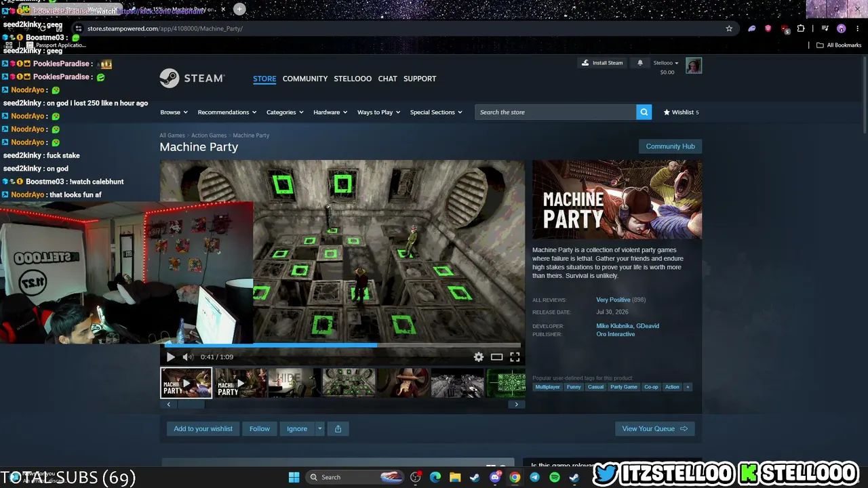Click View Your Queue button
Screen dimensions: 868x488
(x=655, y=428)
